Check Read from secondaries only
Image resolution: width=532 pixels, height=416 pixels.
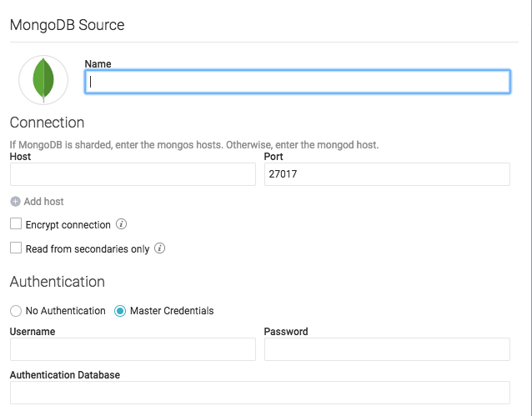pyautogui.click(x=16, y=248)
